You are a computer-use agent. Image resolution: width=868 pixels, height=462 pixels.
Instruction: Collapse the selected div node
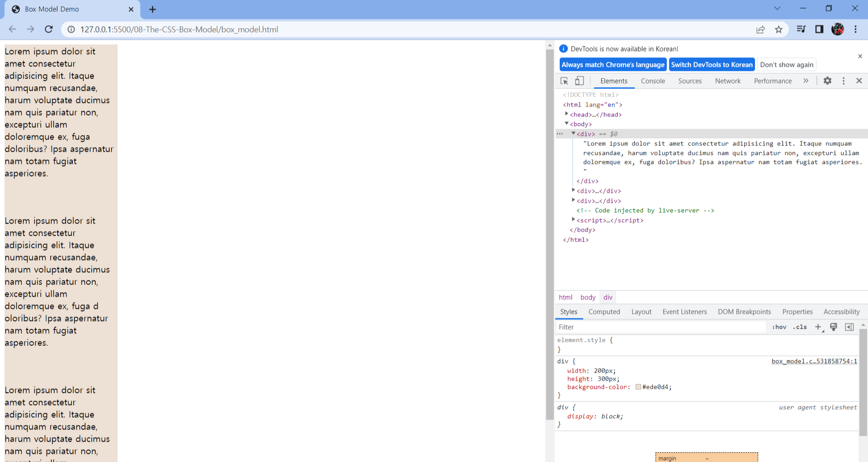573,134
